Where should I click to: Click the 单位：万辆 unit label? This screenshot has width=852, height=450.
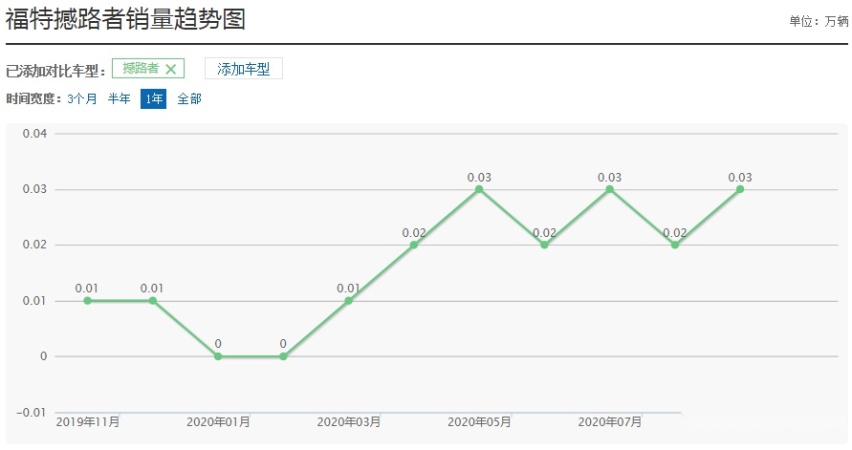coord(818,21)
